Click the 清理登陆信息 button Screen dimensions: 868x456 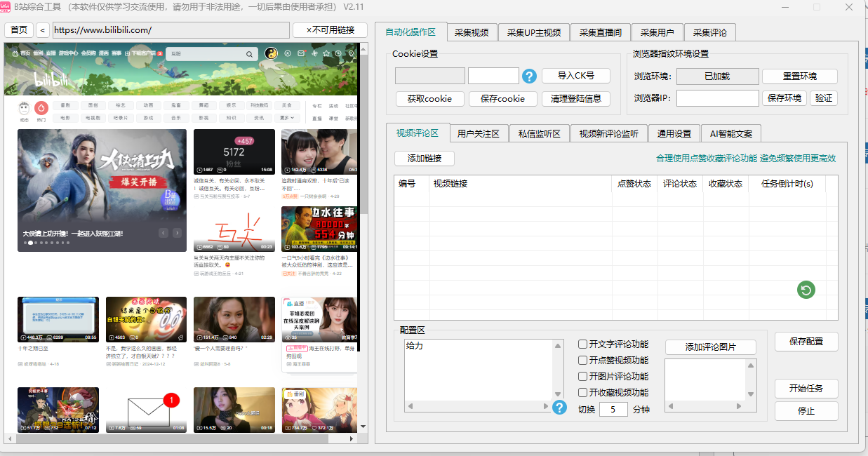576,99
